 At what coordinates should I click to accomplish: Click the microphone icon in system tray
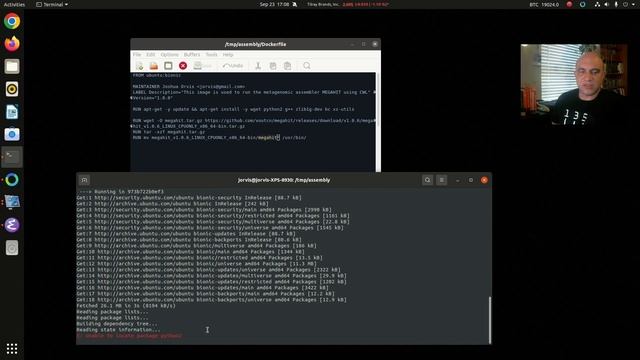pos(616,4)
